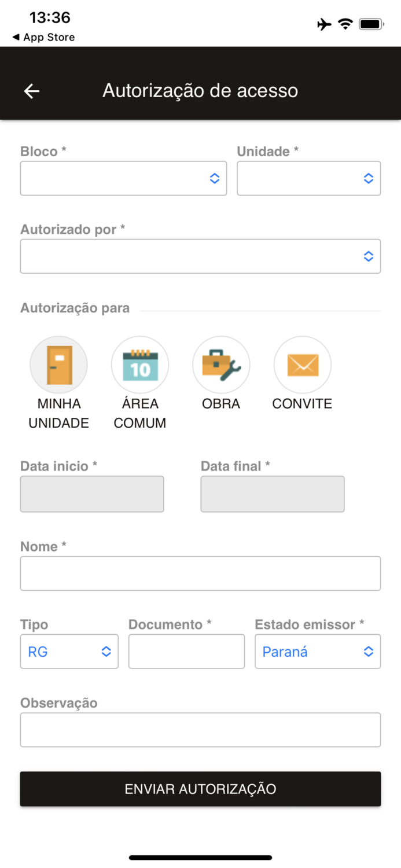This screenshot has width=401, height=868.
Task: Change Estado emissor from Paraná
Action: point(318,651)
